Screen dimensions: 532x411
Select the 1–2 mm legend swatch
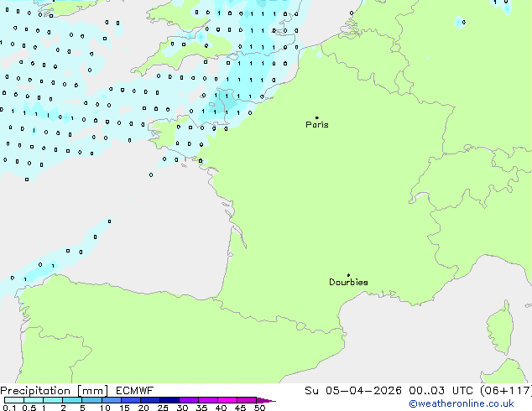point(53,400)
